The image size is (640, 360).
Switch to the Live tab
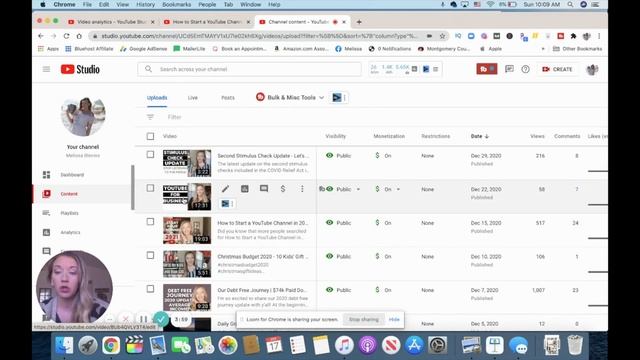click(x=193, y=98)
